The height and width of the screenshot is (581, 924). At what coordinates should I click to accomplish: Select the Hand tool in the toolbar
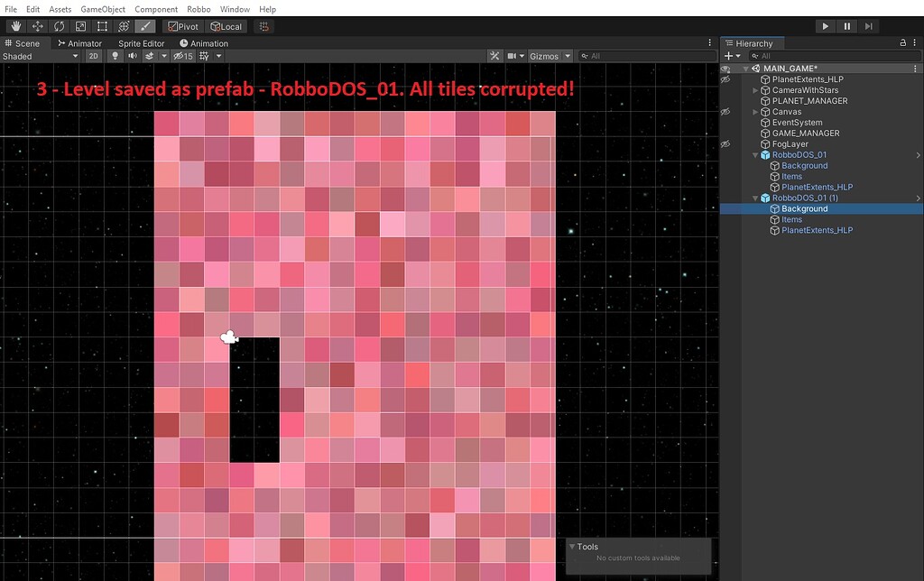14,25
